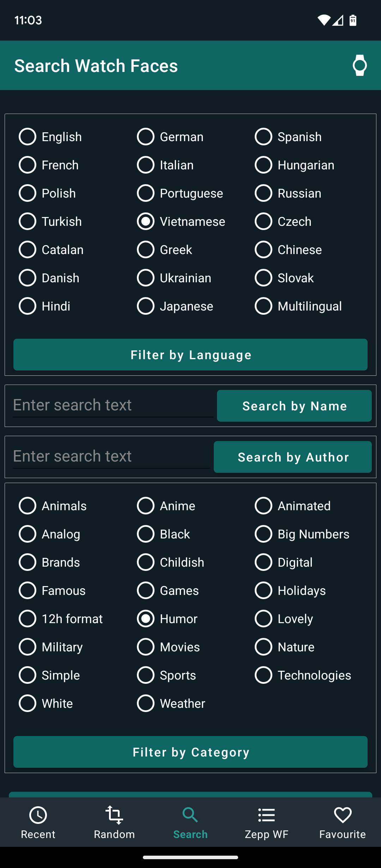Tap the Search by Author button
The image size is (381, 868).
click(293, 457)
